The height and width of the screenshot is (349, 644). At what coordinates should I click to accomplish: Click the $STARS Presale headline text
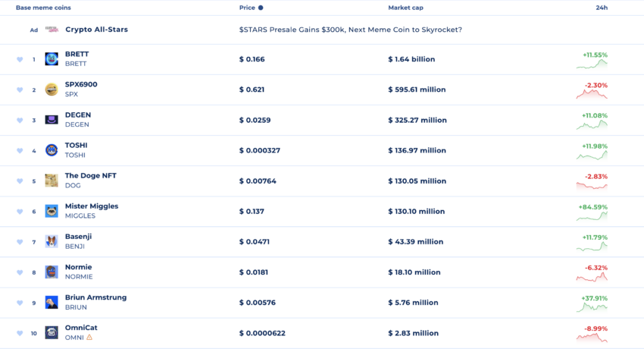[x=350, y=30]
